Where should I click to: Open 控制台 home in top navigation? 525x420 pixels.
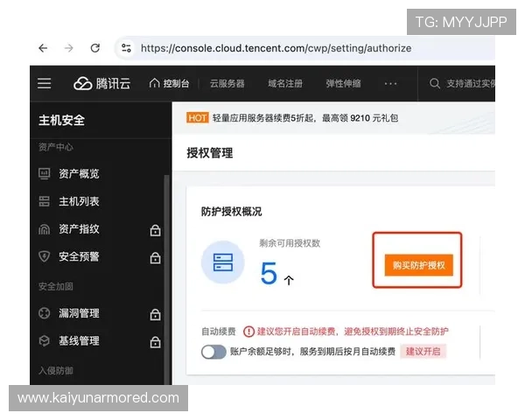[x=170, y=83]
